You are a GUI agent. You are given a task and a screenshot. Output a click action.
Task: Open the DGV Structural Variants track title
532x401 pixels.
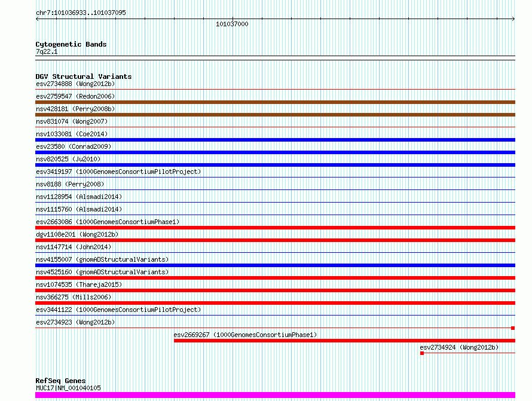(x=84, y=76)
